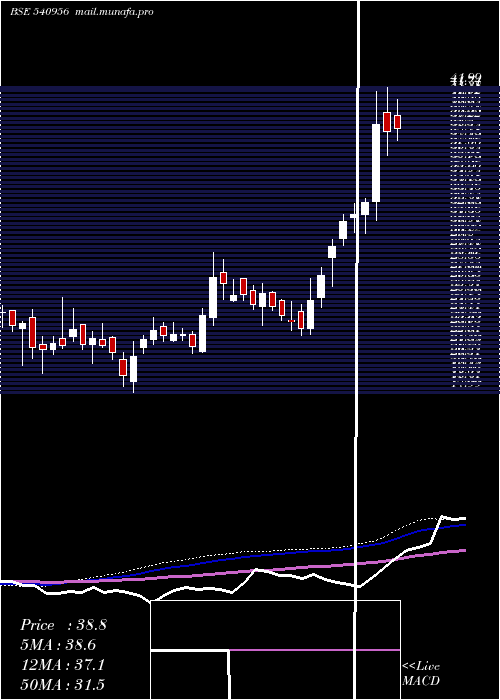Viewport: 500px width, 700px height.
Task: Click the pink 50MA line at its right end
Action: tap(463, 550)
